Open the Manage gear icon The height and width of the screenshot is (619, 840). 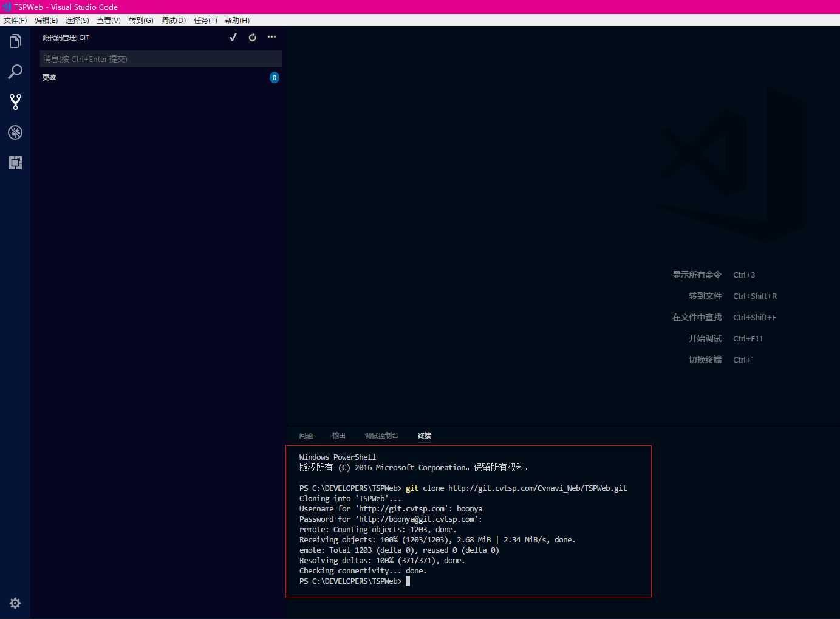15,603
